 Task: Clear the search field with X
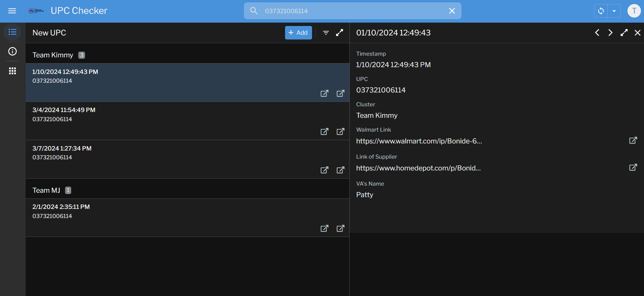[x=452, y=11]
